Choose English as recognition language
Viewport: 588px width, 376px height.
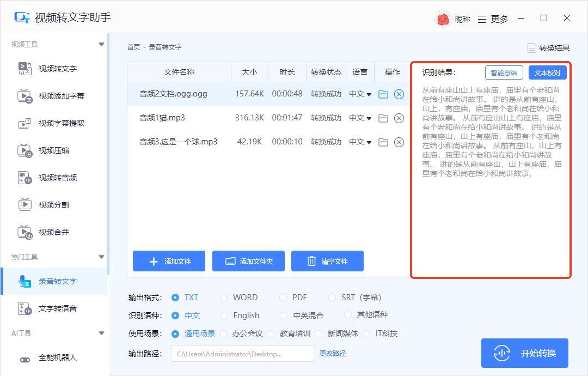[224, 316]
